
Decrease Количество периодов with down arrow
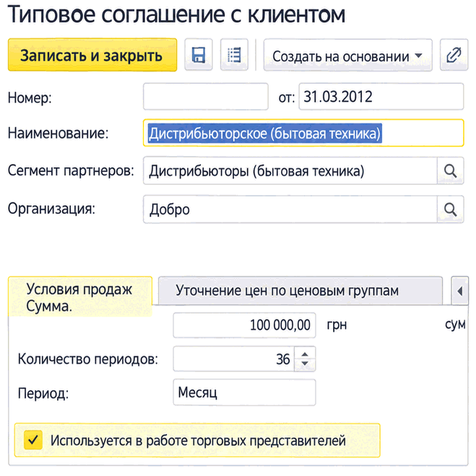point(305,363)
